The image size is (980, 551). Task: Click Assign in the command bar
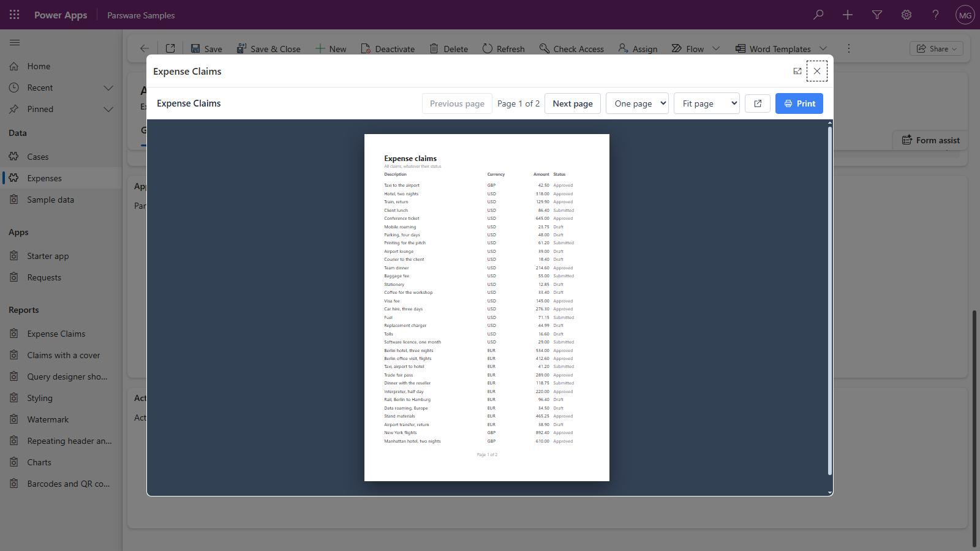pos(638,48)
